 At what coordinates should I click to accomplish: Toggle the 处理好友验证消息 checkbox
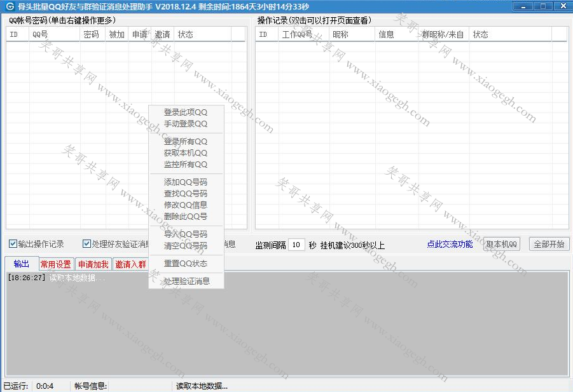point(86,244)
